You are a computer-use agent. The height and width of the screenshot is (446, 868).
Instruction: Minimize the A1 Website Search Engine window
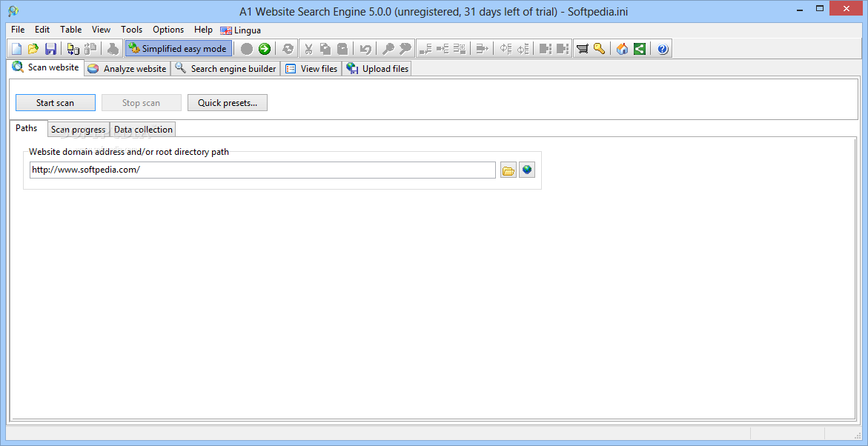pos(801,9)
